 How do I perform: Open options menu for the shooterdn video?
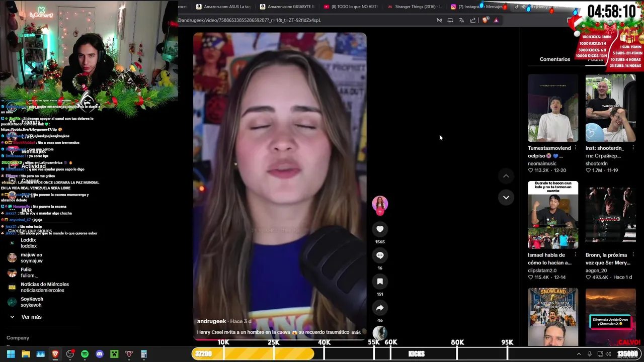(x=633, y=148)
